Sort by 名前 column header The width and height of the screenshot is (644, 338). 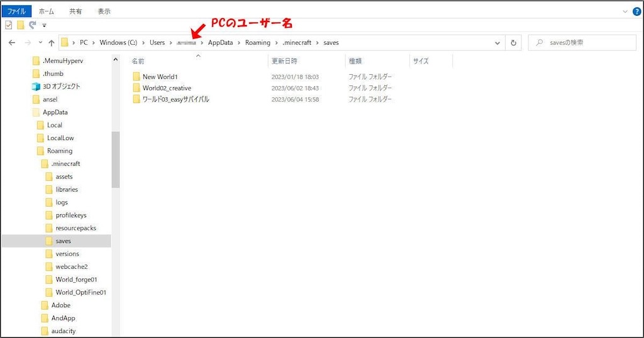[138, 61]
